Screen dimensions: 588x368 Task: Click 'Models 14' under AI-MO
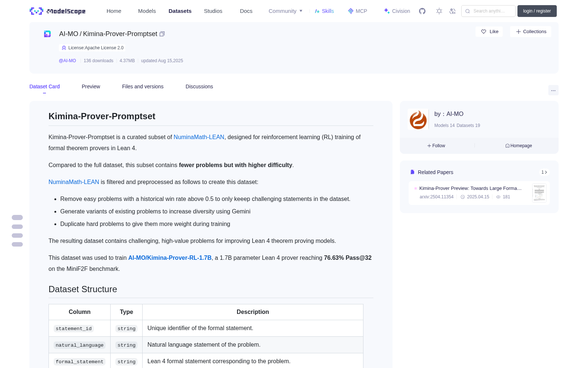pyautogui.click(x=444, y=125)
